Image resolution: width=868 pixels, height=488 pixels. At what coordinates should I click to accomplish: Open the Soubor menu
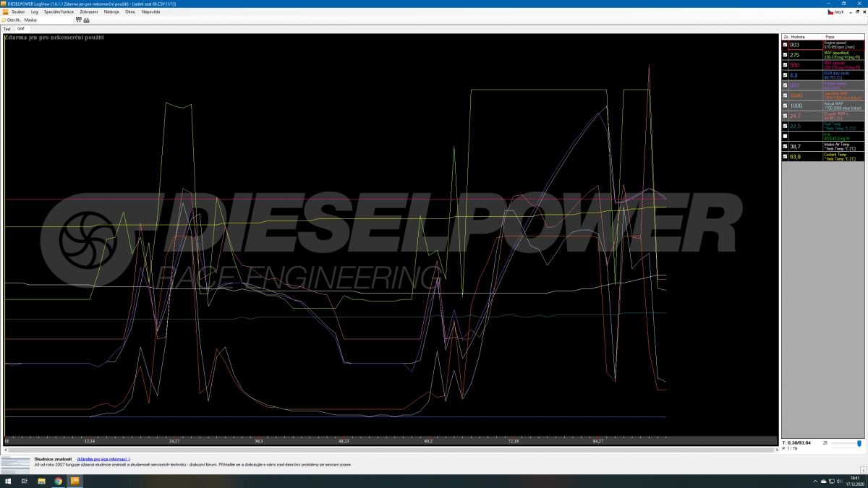pyautogui.click(x=18, y=12)
